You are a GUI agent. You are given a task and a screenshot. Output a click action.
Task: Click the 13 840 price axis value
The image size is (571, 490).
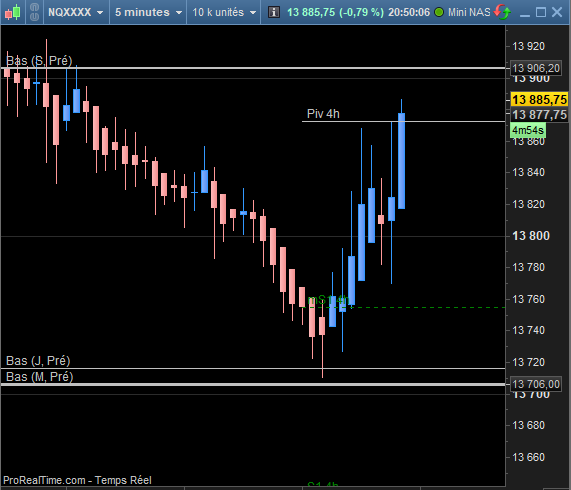click(528, 172)
